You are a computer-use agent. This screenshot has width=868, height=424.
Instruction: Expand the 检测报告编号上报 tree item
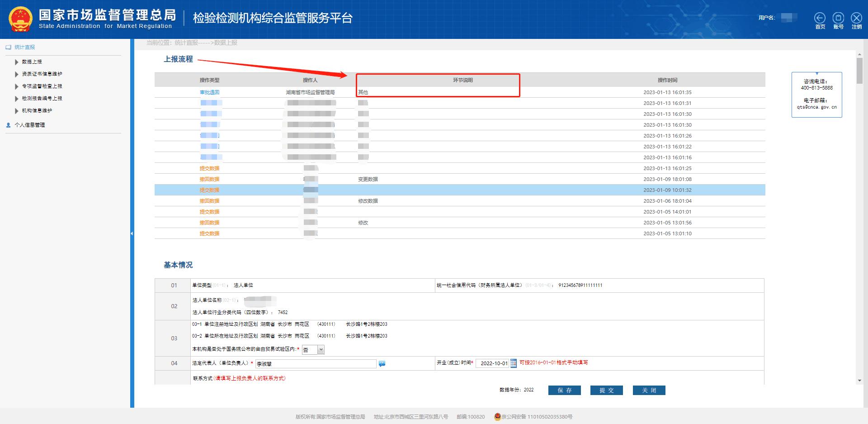tap(16, 98)
